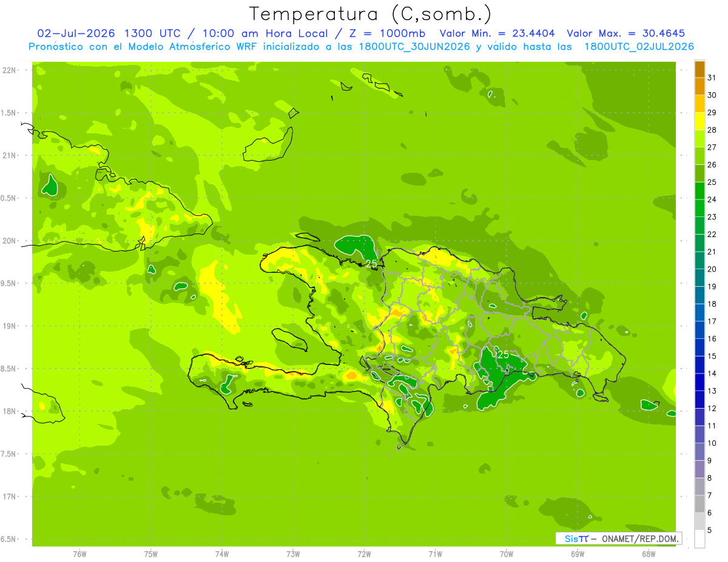Pick the gold swatch between 29 and 30
Image resolution: width=728 pixels, height=562 pixels.
pos(699,104)
